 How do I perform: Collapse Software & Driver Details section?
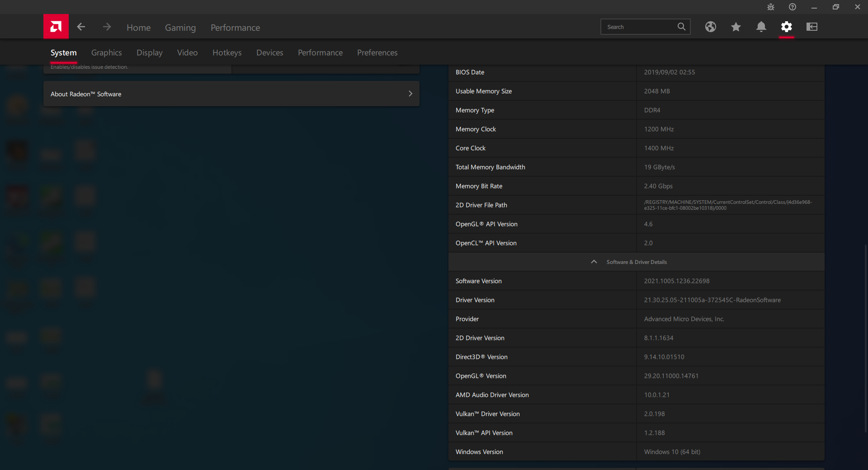[637, 262]
